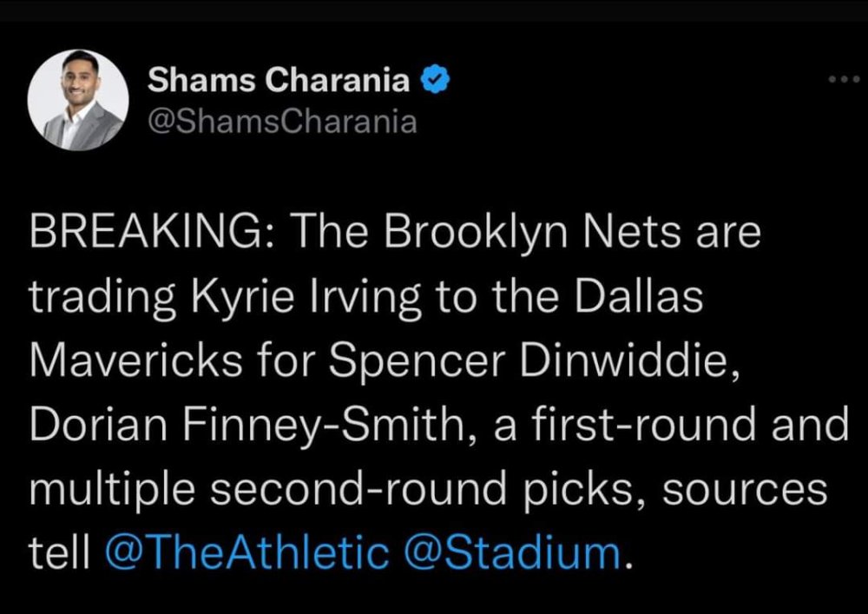Click the word Mavericks in the tweet
This screenshot has height=614, width=868.
[136, 361]
